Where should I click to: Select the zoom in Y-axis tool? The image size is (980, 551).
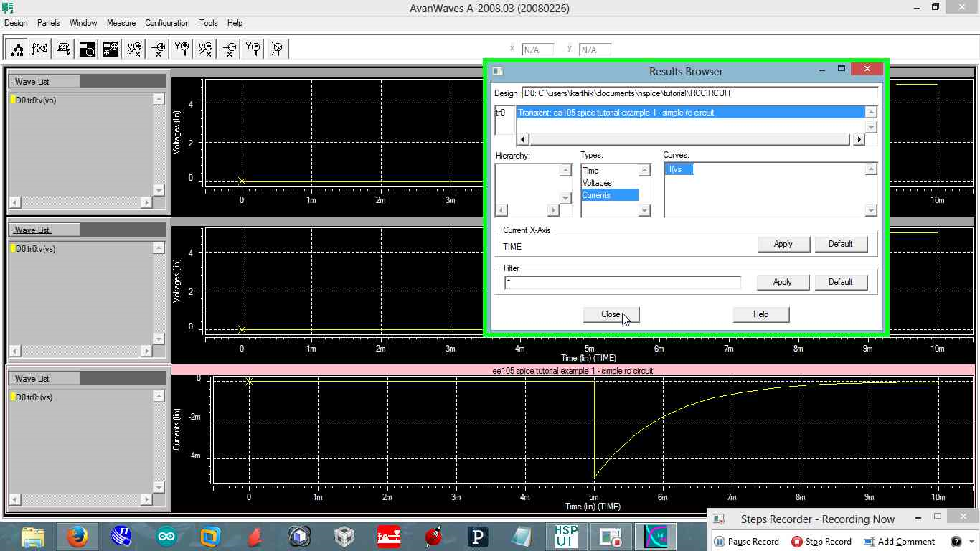click(x=182, y=48)
